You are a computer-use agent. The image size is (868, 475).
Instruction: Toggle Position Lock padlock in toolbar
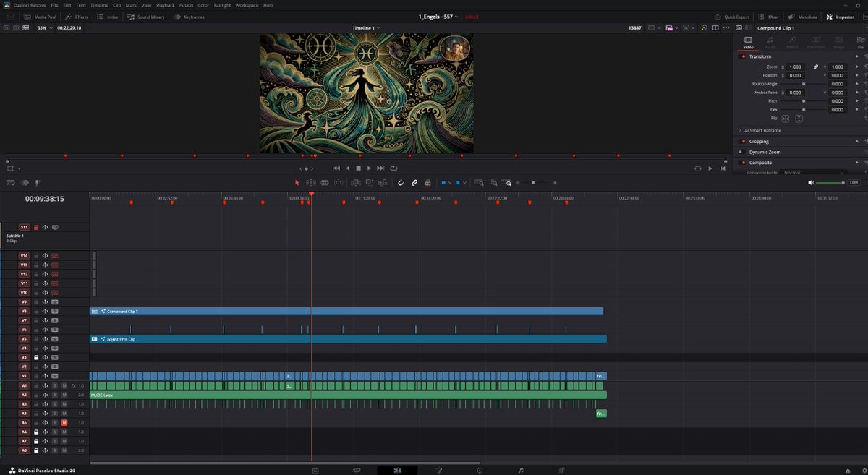click(x=427, y=183)
